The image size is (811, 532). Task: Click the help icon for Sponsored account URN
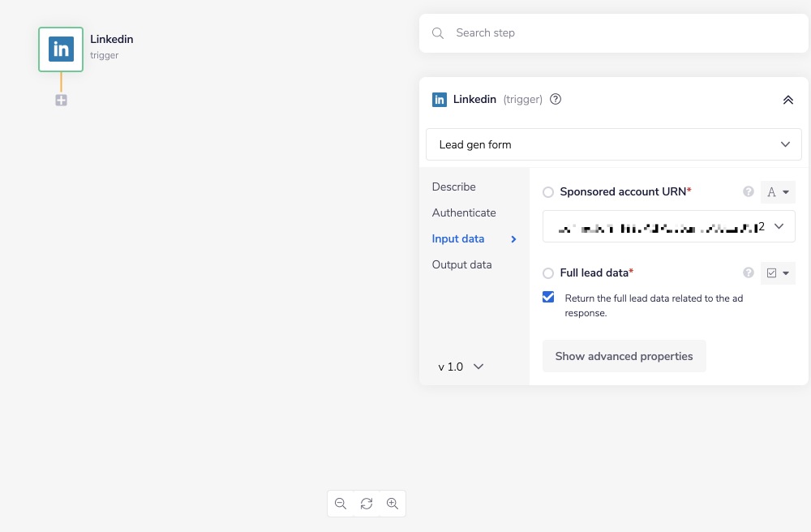749,192
